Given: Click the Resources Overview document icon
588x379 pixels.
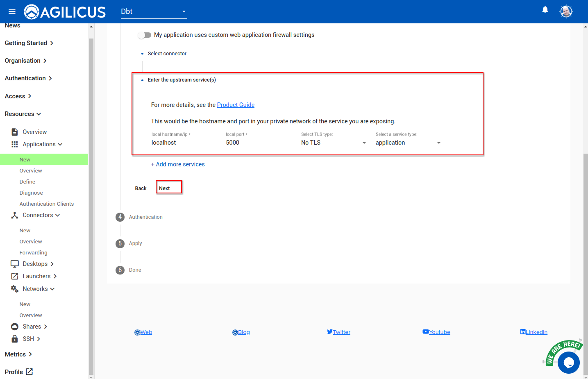Looking at the screenshot, I should tap(15, 132).
